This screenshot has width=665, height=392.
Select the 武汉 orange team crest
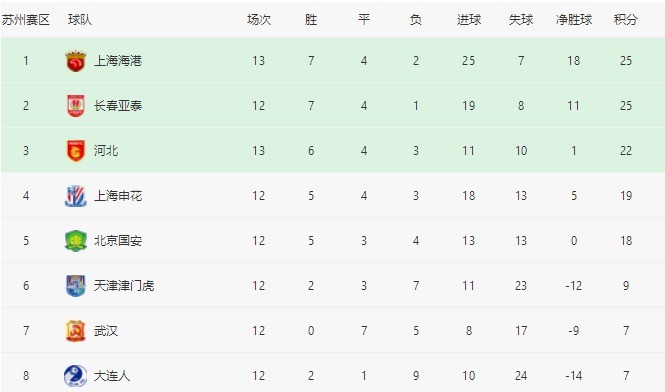[x=76, y=330]
